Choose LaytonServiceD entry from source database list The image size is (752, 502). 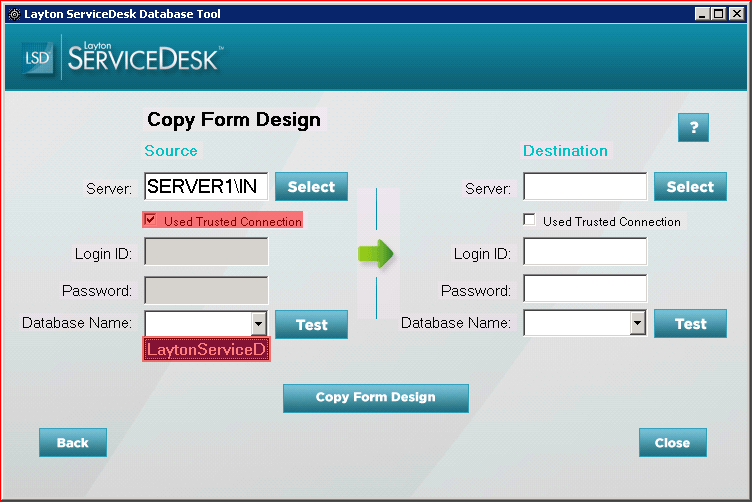(x=207, y=349)
